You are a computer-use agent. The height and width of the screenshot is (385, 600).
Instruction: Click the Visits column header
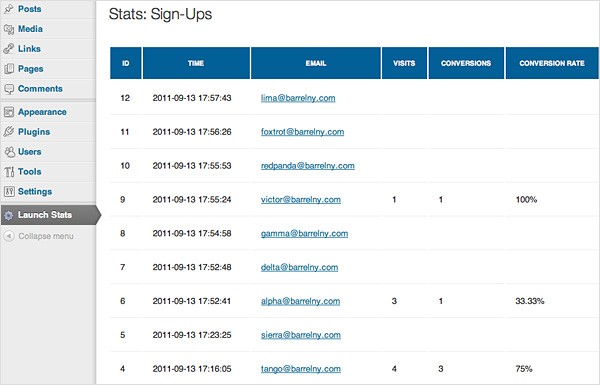404,63
